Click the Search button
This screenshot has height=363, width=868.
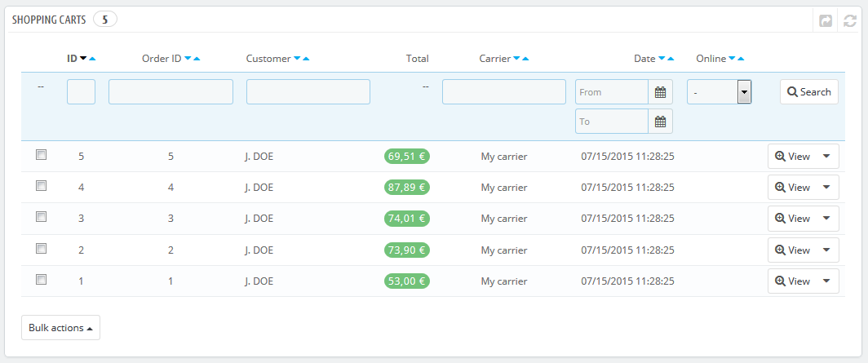[808, 92]
